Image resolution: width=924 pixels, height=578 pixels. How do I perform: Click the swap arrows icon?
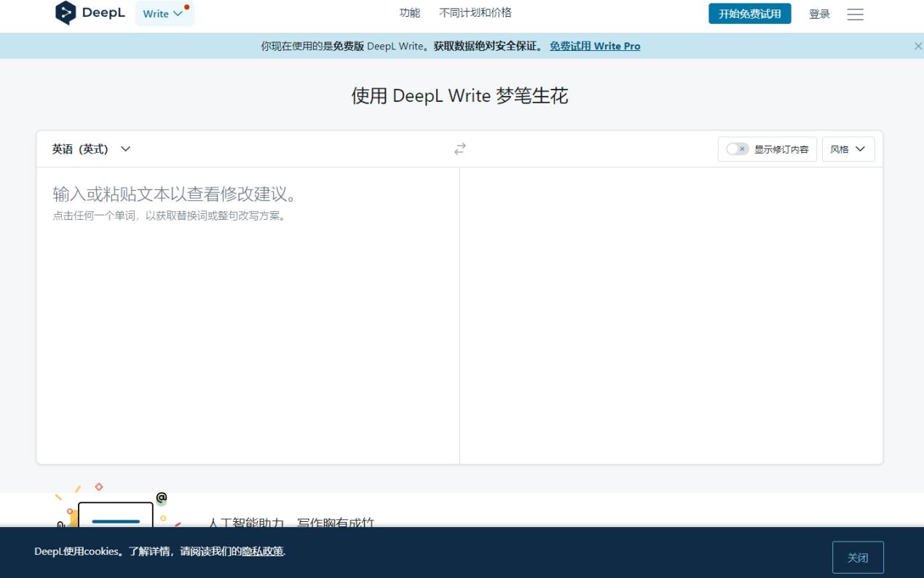459,149
